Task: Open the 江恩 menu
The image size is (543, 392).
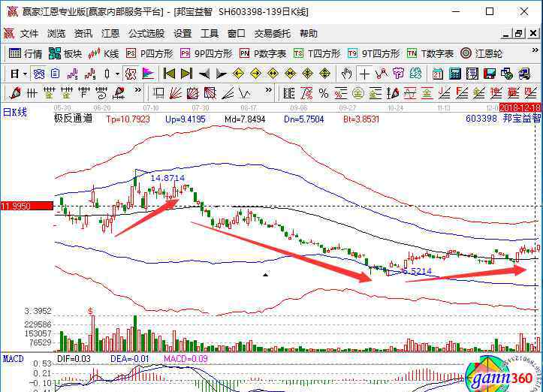Action: (110, 34)
